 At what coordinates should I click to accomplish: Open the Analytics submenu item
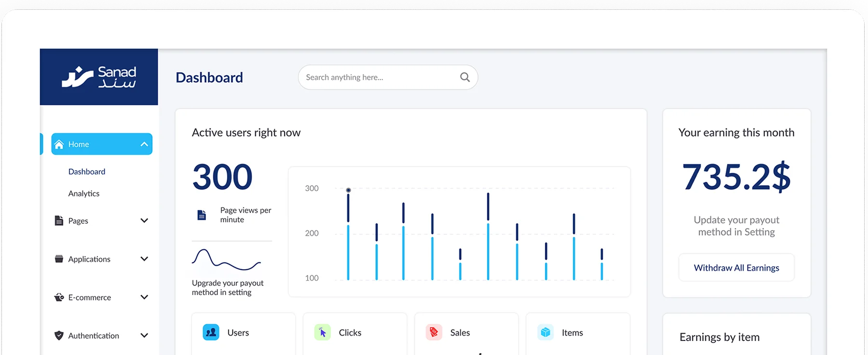(x=84, y=193)
